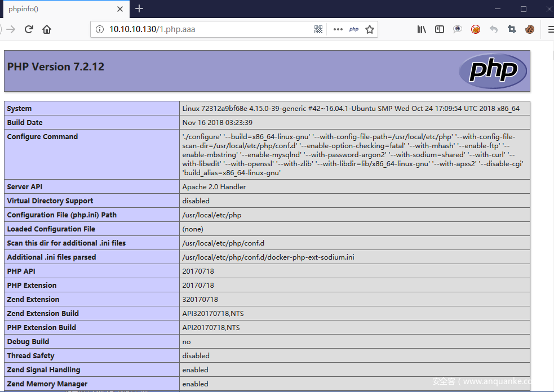Open the Library bookmarks and history menu
The width and height of the screenshot is (554, 392).
[422, 29]
